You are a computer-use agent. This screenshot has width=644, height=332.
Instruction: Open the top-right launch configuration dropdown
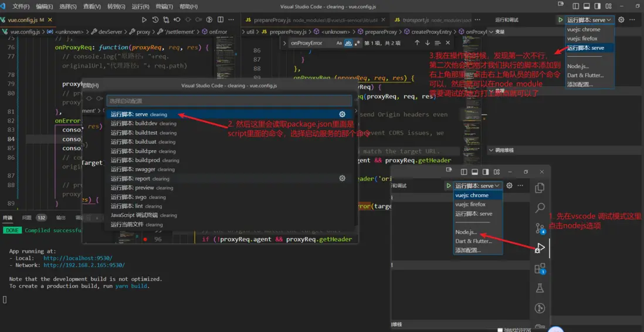[589, 20]
